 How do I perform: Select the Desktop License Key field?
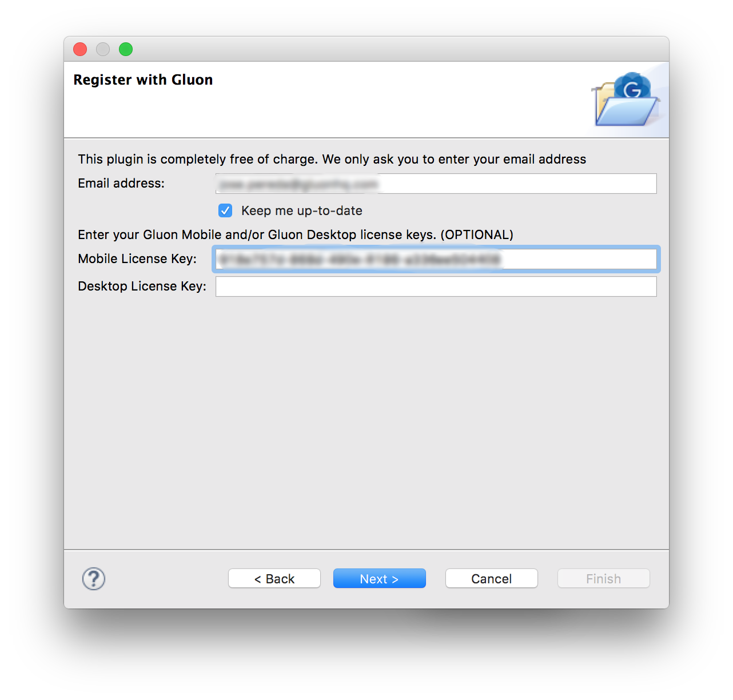(436, 287)
